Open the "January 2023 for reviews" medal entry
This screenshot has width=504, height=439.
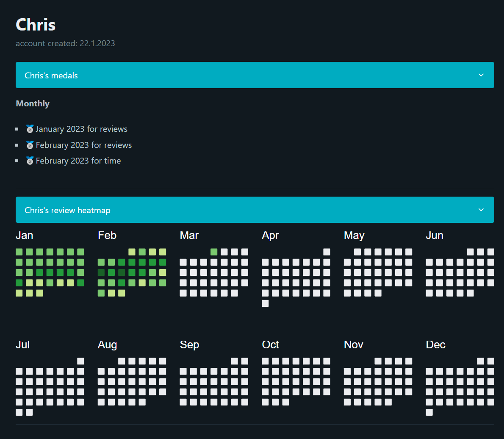click(x=81, y=129)
